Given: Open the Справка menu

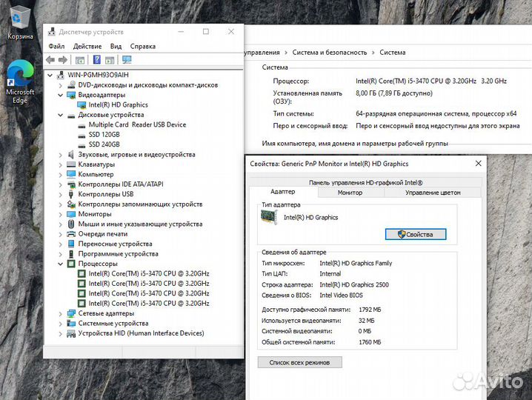Looking at the screenshot, I should point(142,47).
